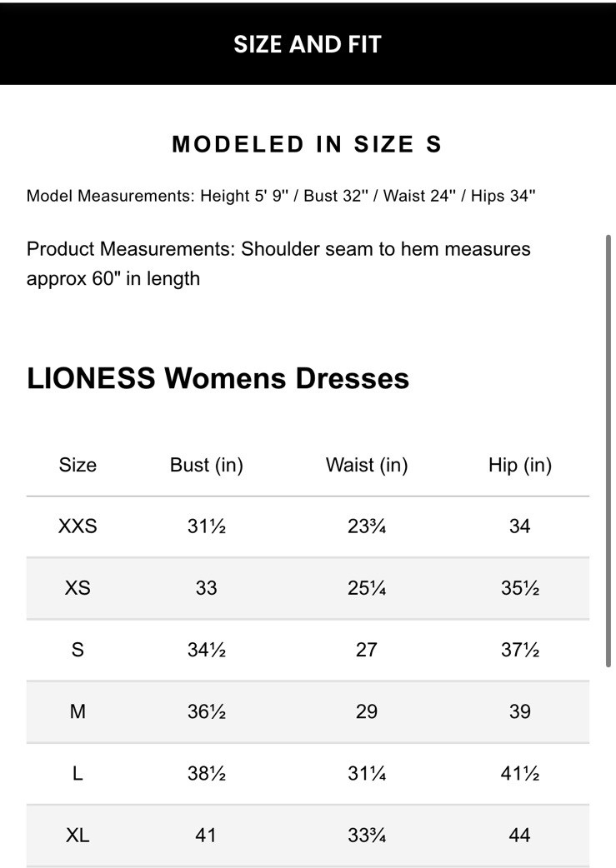
Task: Click the Model Measurements text line
Action: coord(281,196)
